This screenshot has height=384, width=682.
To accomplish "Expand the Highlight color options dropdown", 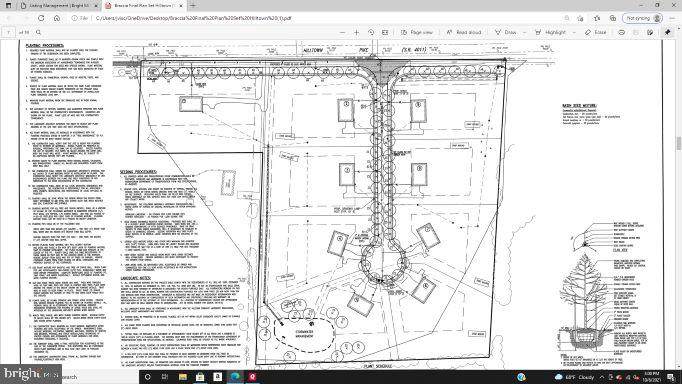I will (574, 32).
